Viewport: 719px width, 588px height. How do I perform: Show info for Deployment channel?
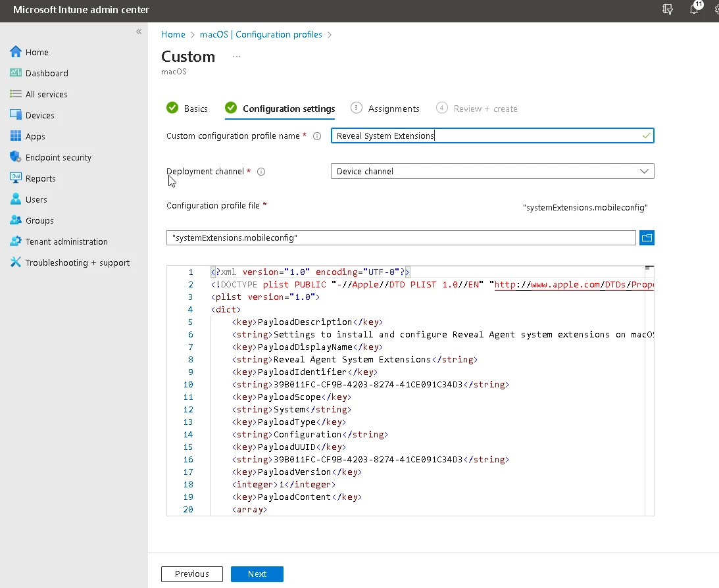pos(261,172)
